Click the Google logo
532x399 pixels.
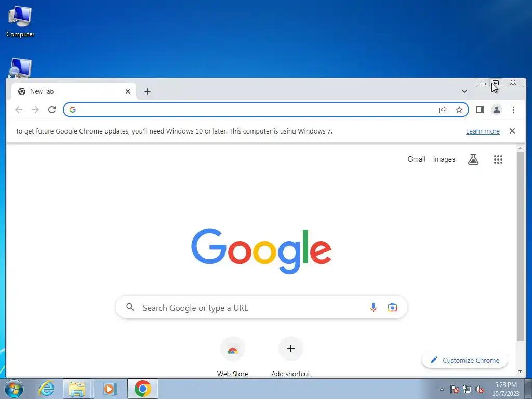tap(261, 251)
